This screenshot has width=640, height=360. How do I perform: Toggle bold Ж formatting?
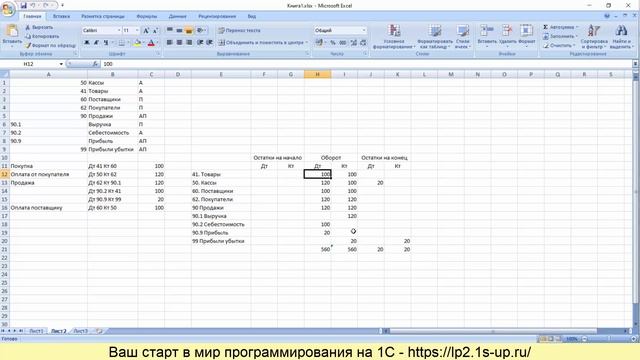[x=87, y=42]
